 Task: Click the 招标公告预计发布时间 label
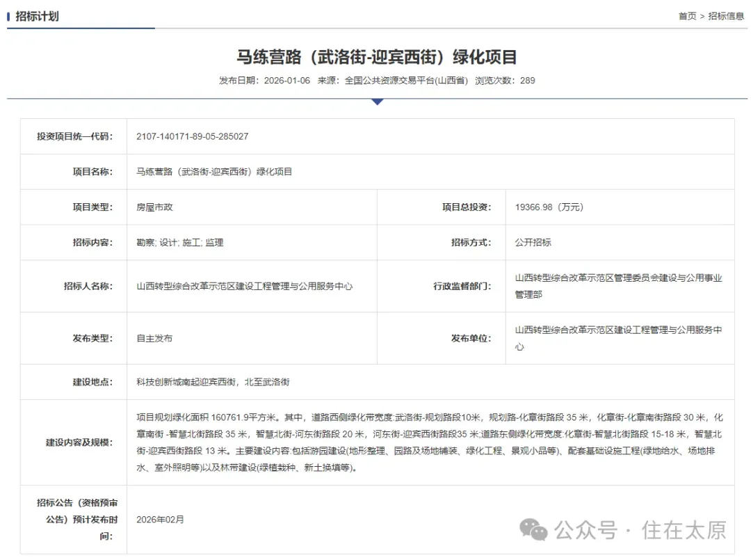tap(77, 520)
